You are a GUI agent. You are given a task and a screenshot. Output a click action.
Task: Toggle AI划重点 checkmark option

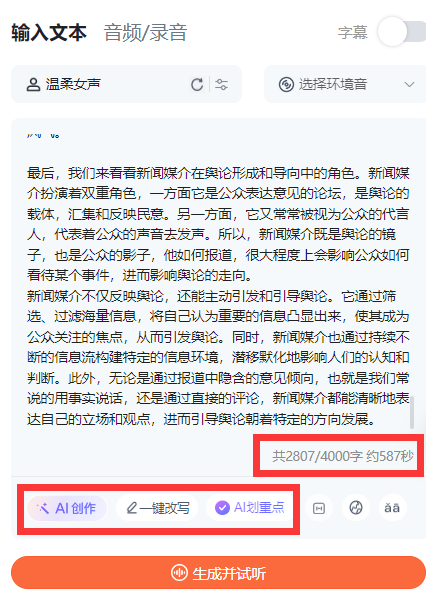250,507
